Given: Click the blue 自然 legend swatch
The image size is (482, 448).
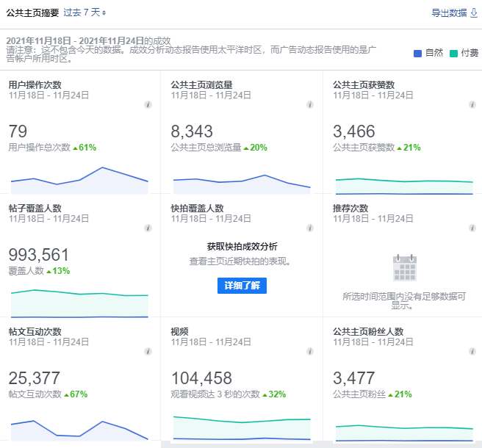Looking at the screenshot, I should (417, 54).
